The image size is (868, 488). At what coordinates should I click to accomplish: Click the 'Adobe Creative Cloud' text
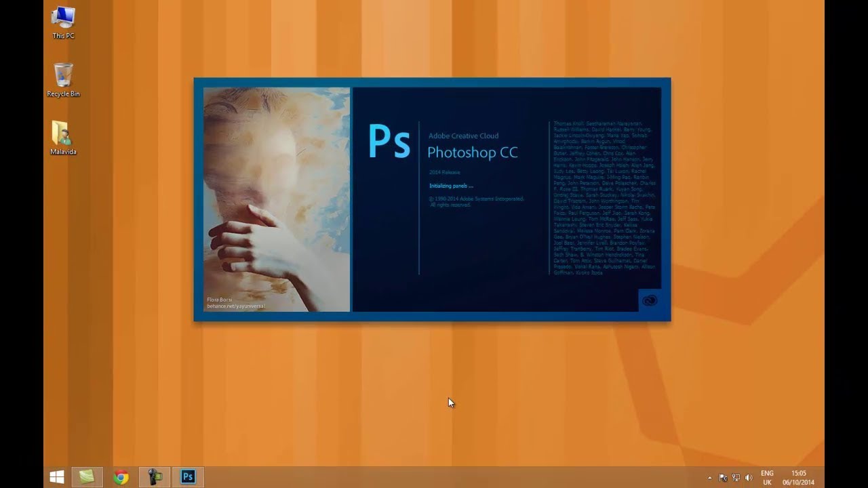[x=463, y=136]
